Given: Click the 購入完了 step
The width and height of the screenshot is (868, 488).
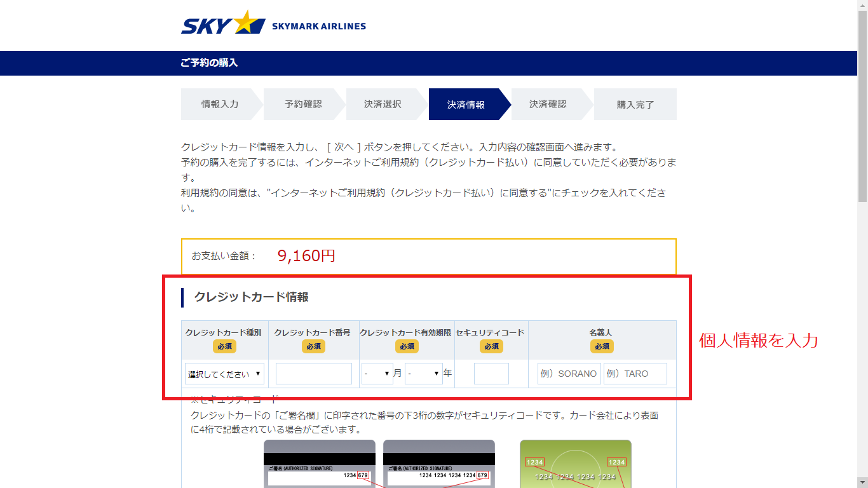Looking at the screenshot, I should point(635,104).
